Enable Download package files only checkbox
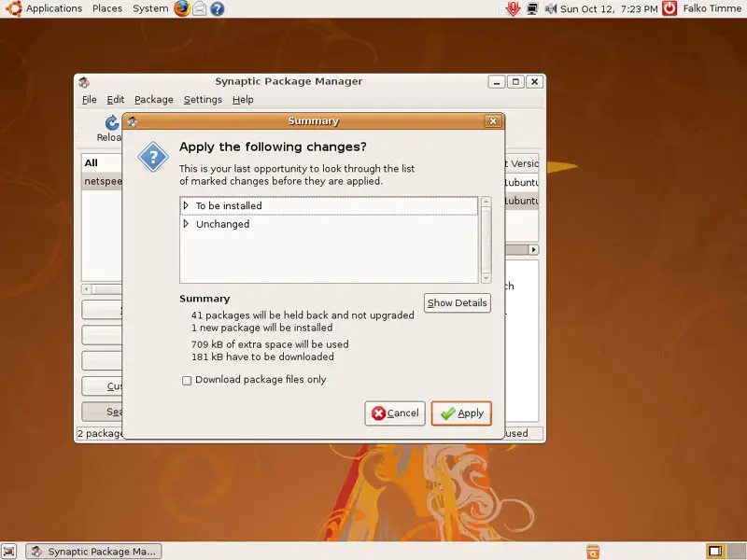 pos(187,381)
